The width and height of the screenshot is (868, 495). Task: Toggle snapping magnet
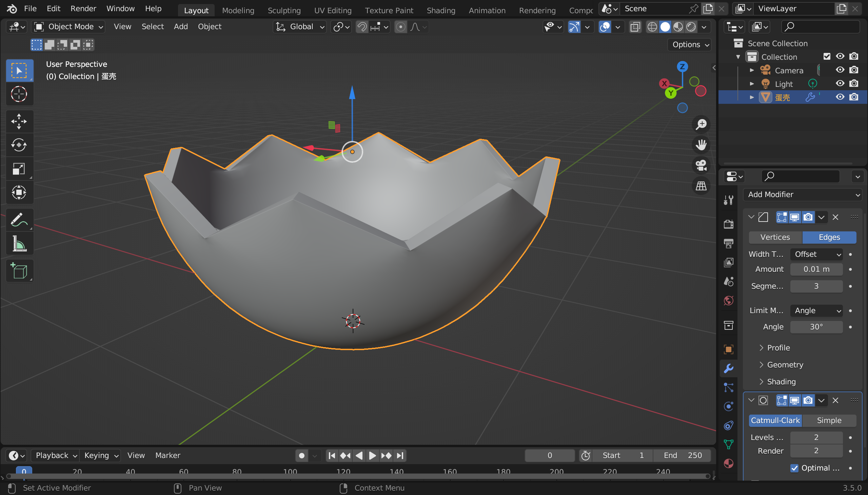point(362,27)
